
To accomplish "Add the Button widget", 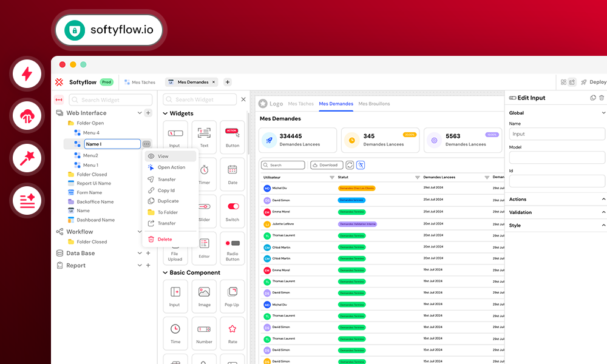I will tap(232, 136).
